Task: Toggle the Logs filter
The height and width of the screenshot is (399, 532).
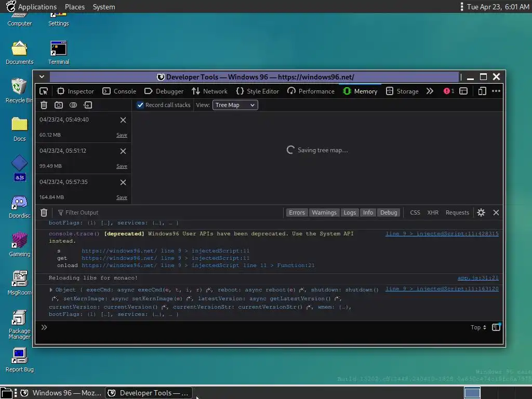Action: (x=350, y=212)
